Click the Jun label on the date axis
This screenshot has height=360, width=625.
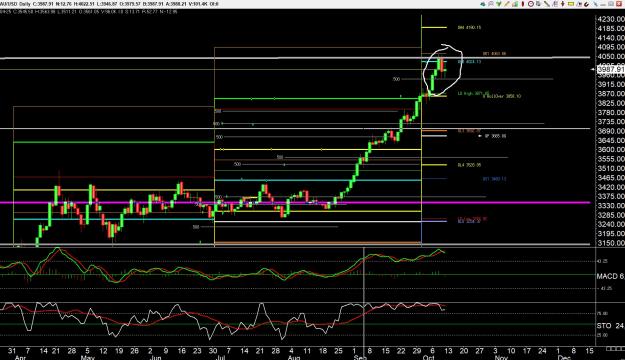point(155,358)
